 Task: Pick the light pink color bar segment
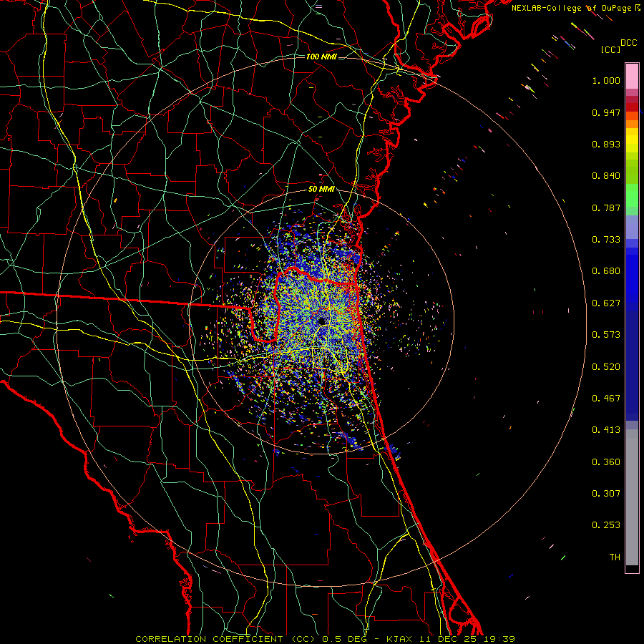632,76
